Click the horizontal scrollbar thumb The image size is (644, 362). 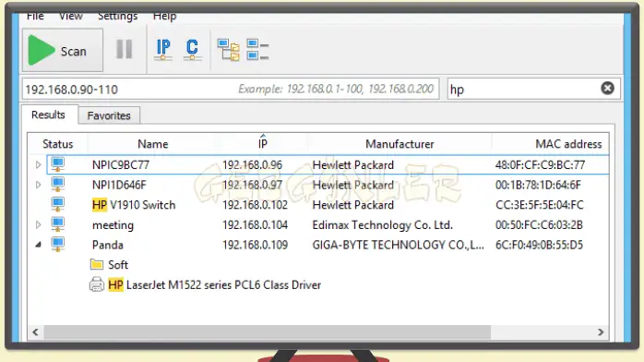coord(267,332)
